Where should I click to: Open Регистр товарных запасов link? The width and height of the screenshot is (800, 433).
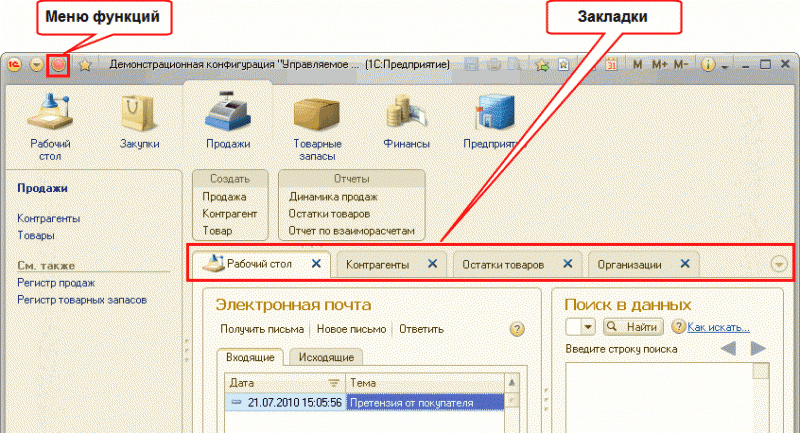coord(82,300)
